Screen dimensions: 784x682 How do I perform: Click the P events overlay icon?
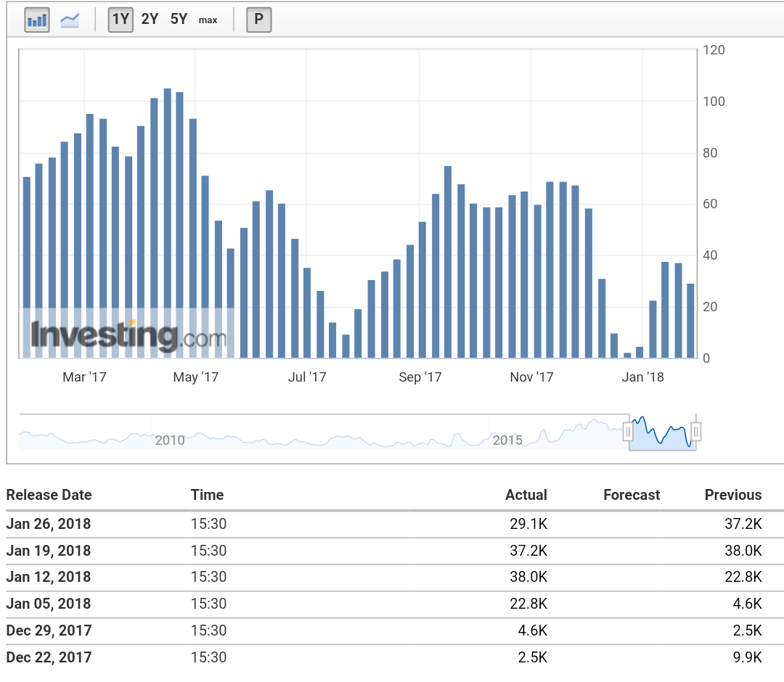(258, 19)
